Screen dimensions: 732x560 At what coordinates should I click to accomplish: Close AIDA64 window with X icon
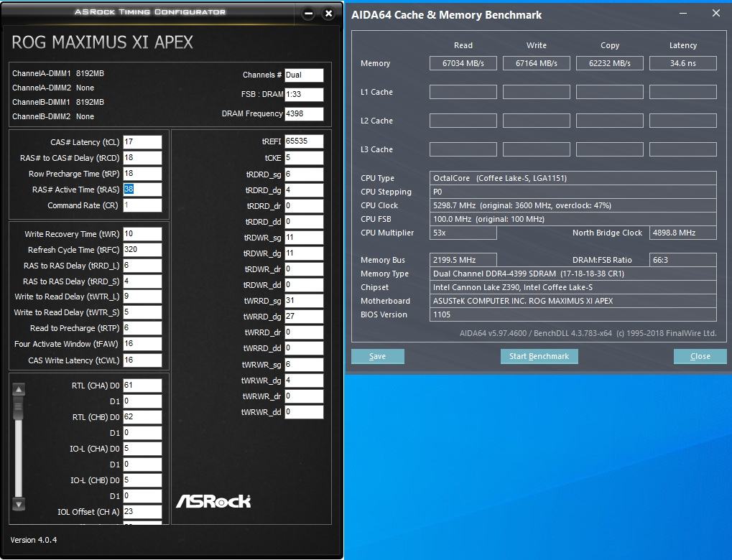(x=716, y=13)
